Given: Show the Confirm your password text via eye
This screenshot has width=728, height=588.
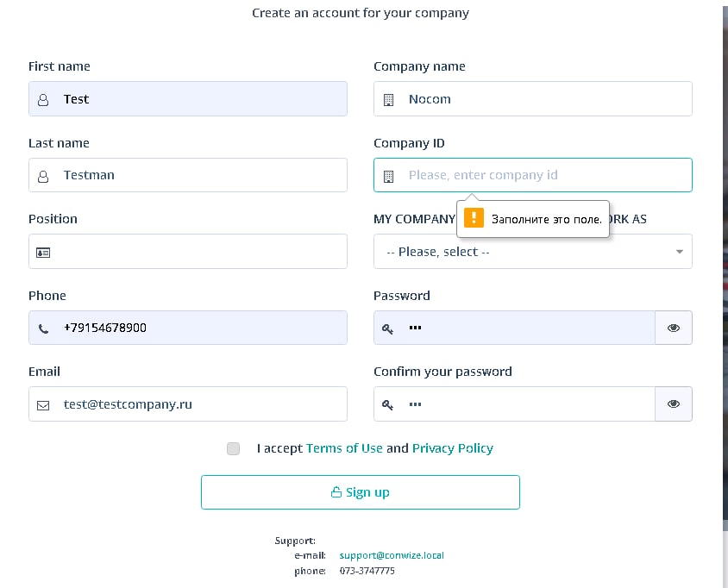Looking at the screenshot, I should (x=674, y=403).
